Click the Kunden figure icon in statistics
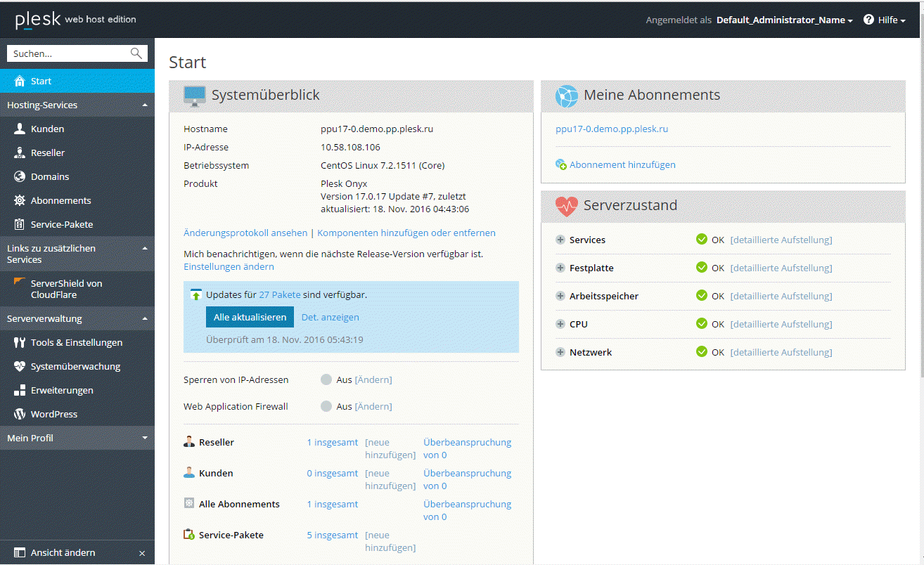This screenshot has height=565, width=924. [x=189, y=473]
